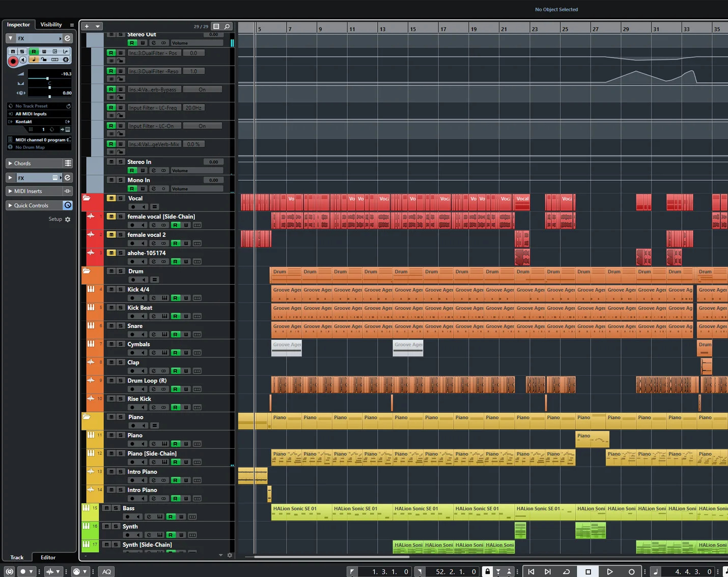This screenshot has height=577, width=728.
Task: Go to next marker in transport bar
Action: click(548, 572)
